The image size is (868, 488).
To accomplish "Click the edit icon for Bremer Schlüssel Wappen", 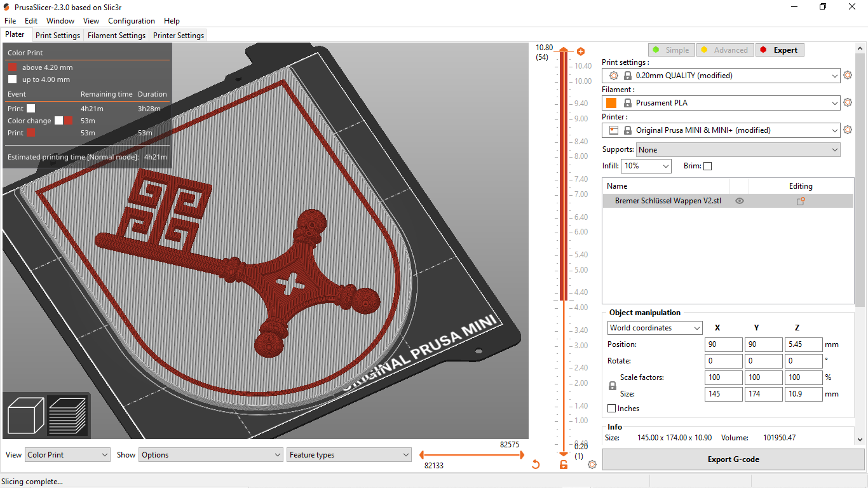I will click(x=801, y=200).
